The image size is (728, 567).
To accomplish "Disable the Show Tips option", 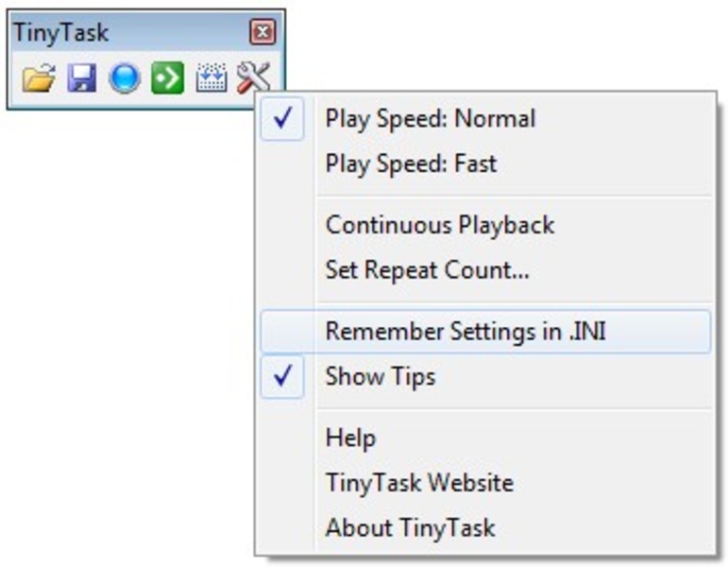I will tap(380, 376).
